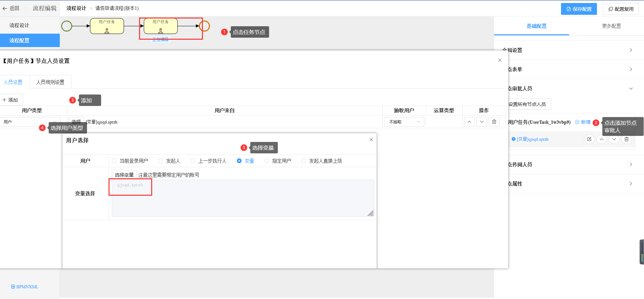Switch to 人员规则设置 tab
644x299 pixels.
point(50,82)
